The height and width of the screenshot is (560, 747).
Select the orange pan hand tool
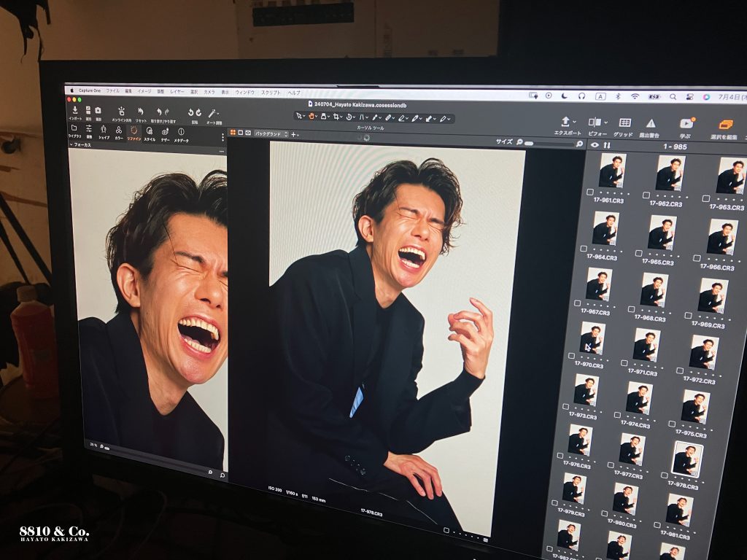pyautogui.click(x=311, y=116)
